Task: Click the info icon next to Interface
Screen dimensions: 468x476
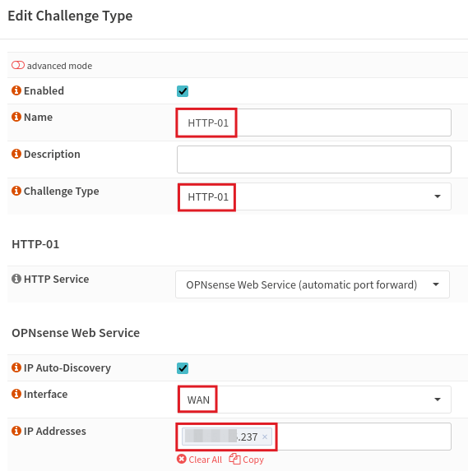Action: coord(16,394)
